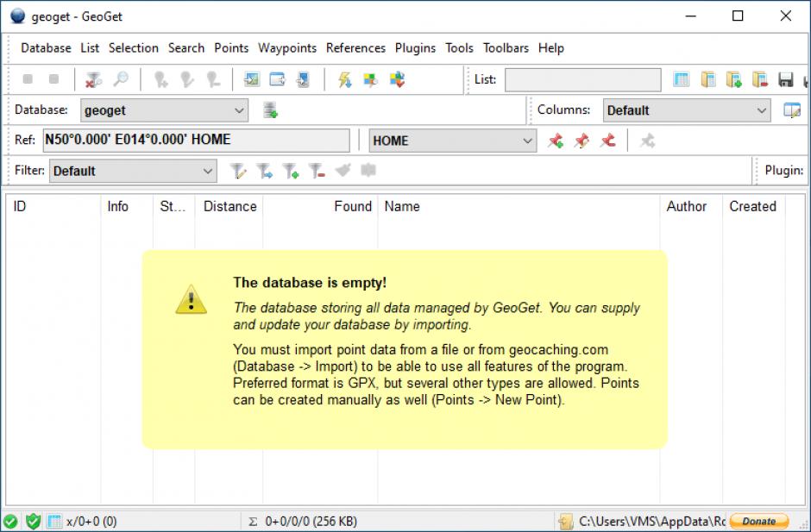Open the Selection menu
This screenshot has width=811, height=532.
pyautogui.click(x=134, y=48)
